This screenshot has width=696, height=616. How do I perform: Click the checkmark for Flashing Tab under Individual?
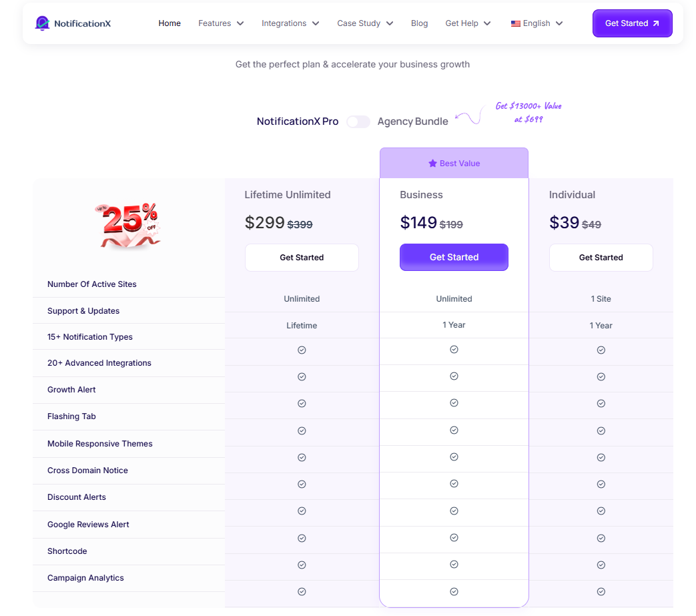tap(601, 430)
